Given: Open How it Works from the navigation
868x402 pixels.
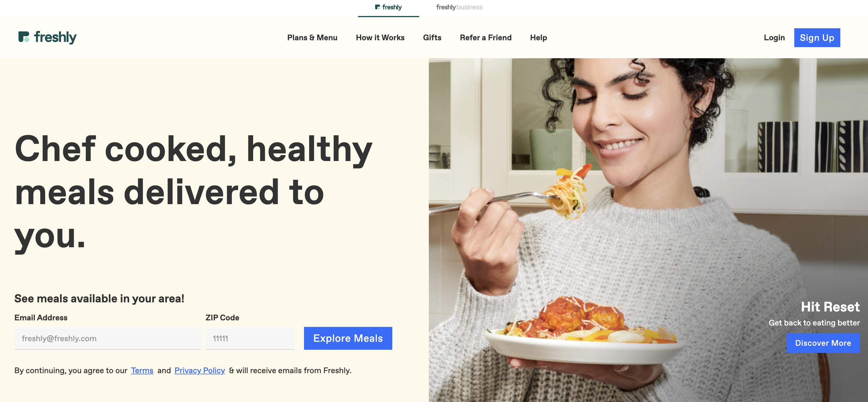Looking at the screenshot, I should click(x=380, y=38).
